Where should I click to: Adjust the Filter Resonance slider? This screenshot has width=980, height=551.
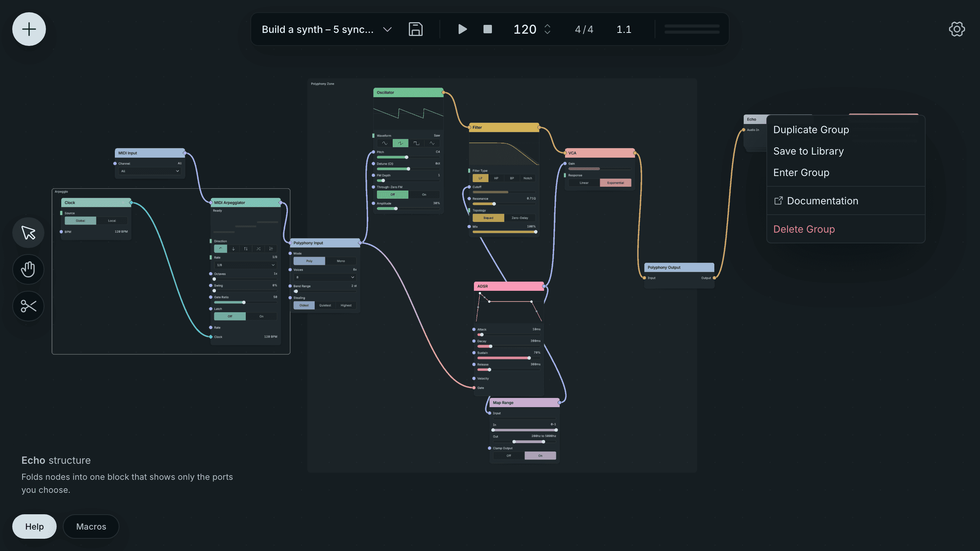(504, 204)
